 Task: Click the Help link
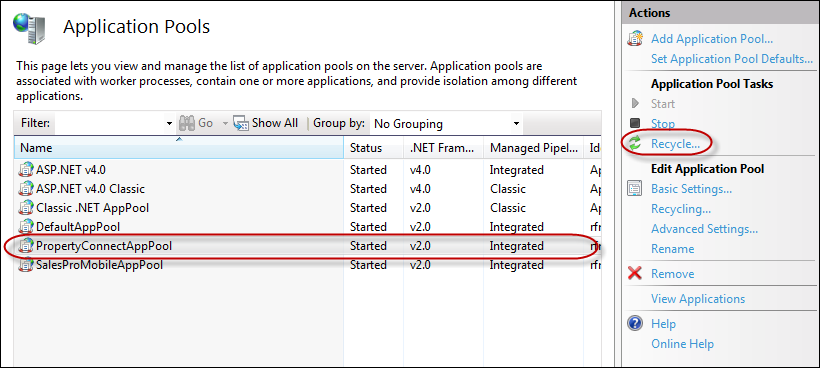pos(663,324)
